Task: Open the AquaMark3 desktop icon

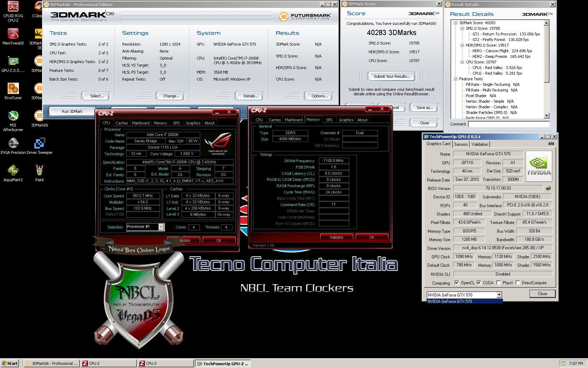Action: point(13,173)
